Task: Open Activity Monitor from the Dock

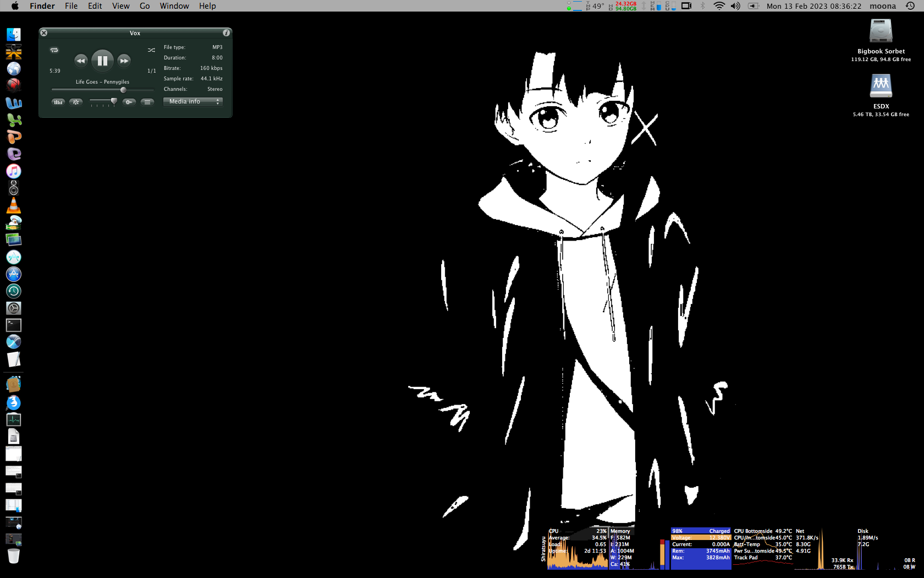Action: point(14,419)
